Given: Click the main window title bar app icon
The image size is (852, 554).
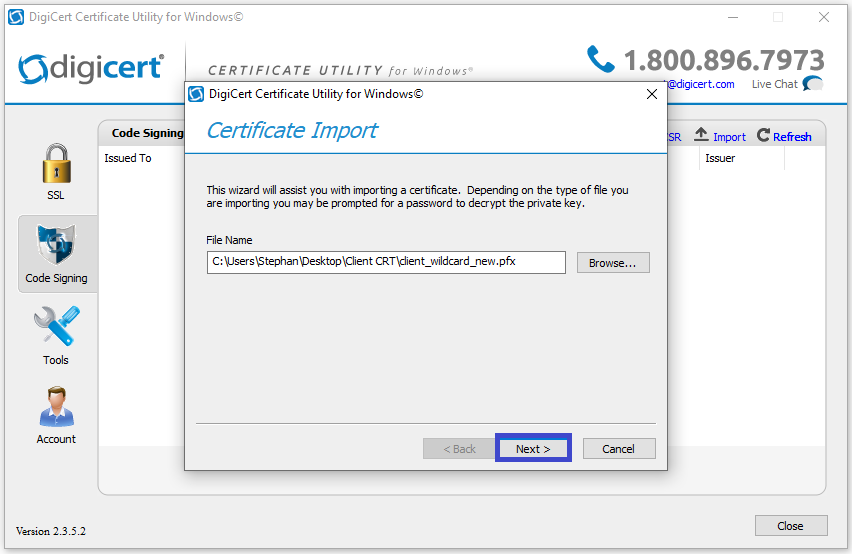Looking at the screenshot, I should (x=16, y=17).
